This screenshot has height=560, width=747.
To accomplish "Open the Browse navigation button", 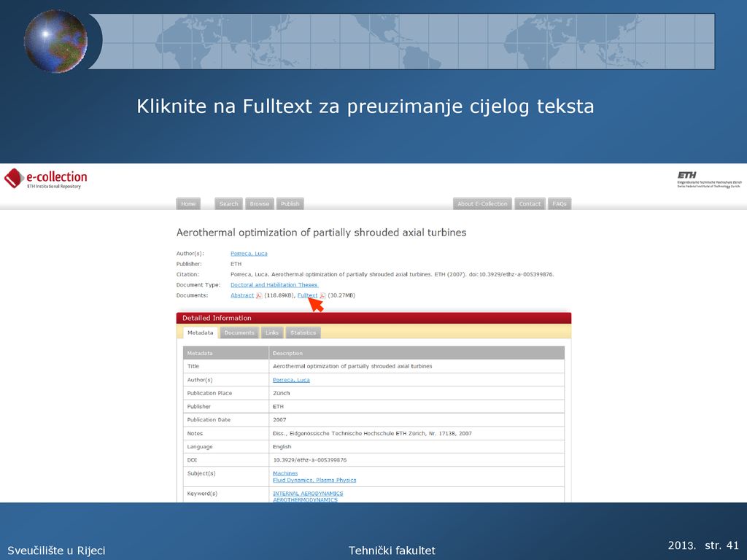I will point(260,204).
